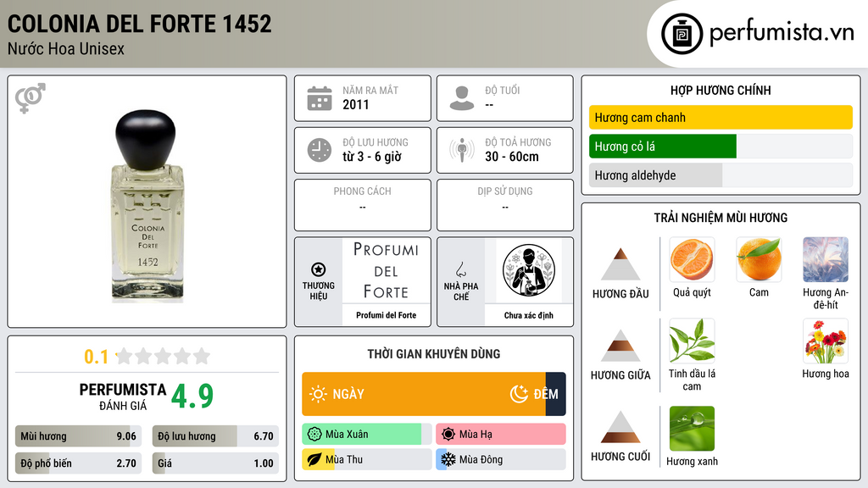Screen dimensions: 868x488
Task: Click the Cam orange fruit image
Action: click(759, 259)
